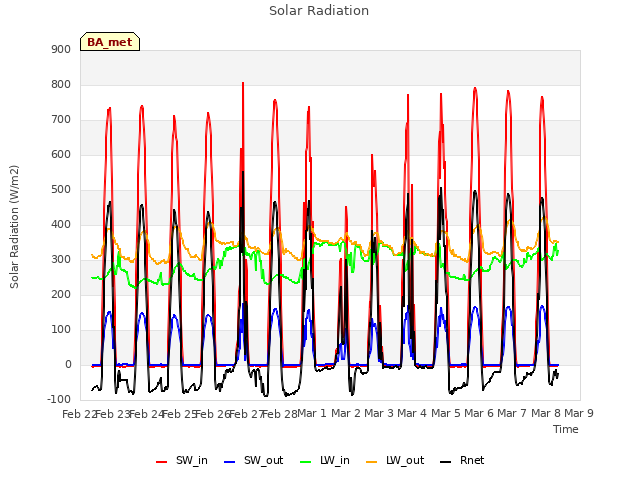The image size is (640, 480).
Task: Click the -100 y-axis tick label
Action: [59, 400]
